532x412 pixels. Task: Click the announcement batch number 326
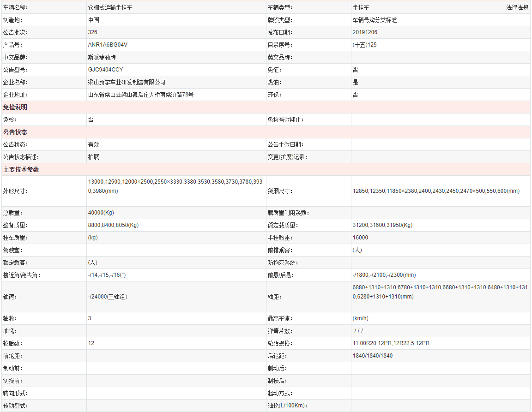[x=92, y=33]
